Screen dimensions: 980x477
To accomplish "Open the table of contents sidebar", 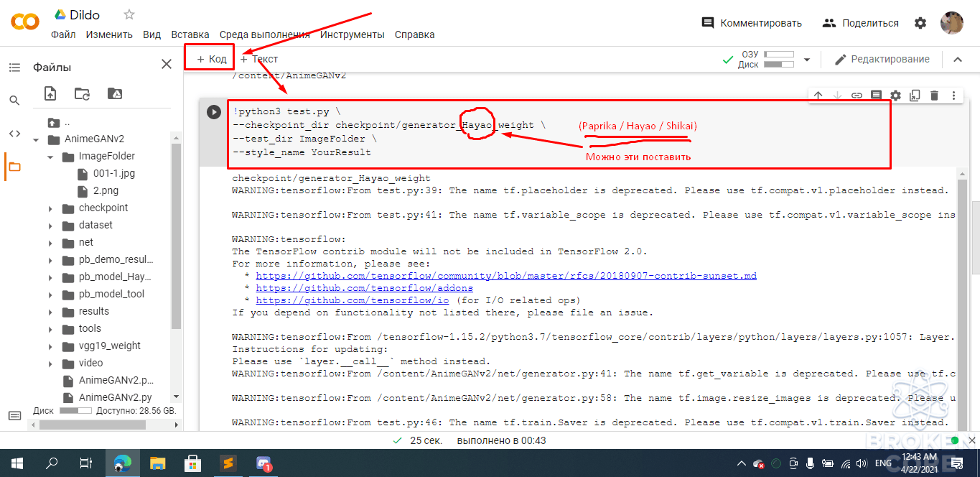I will click(14, 68).
